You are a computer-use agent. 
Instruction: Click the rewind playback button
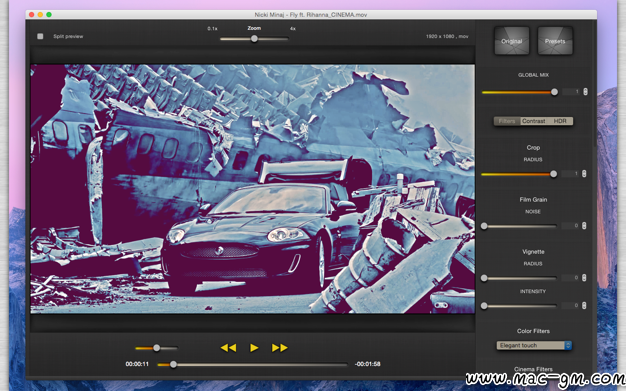[x=228, y=348]
